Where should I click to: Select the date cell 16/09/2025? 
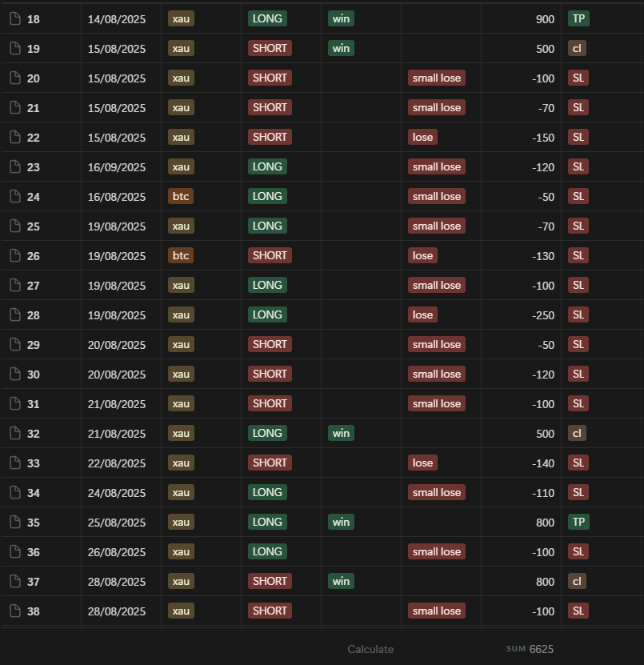coord(117,166)
